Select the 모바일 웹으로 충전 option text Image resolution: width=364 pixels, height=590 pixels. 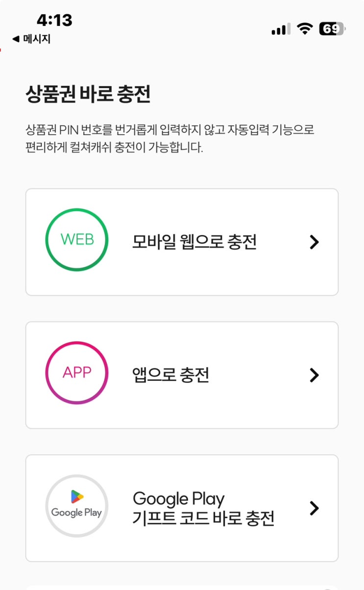(x=194, y=242)
